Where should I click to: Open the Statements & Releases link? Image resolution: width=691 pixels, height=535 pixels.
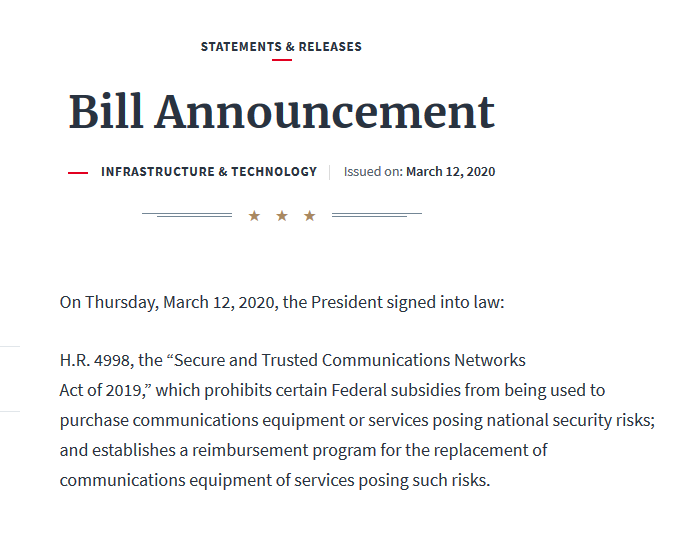pos(281,47)
